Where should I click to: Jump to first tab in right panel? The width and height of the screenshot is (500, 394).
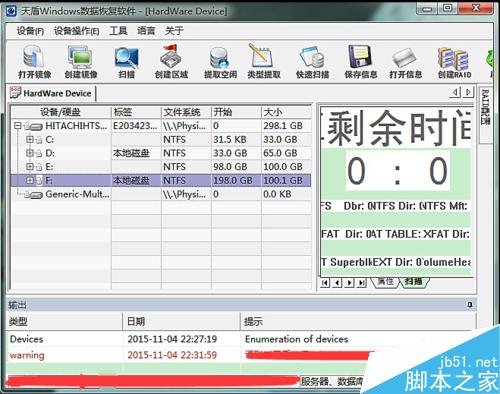click(x=325, y=283)
